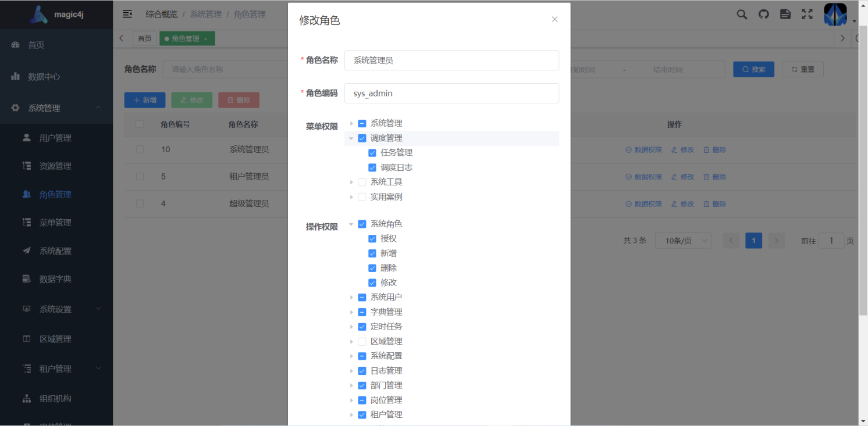Click the user avatar in the top right
This screenshot has width=868, height=426.
click(835, 14)
